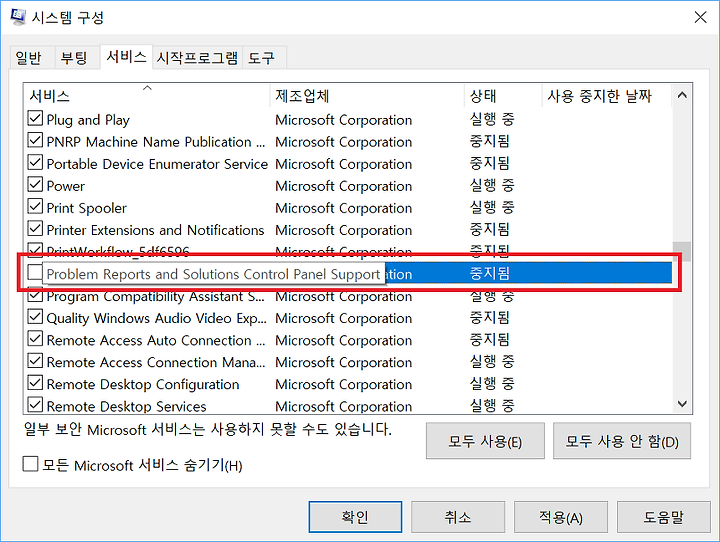Click 실행 중 status of Remote Desktop Configuration
This screenshot has height=542, width=720.
[492, 384]
